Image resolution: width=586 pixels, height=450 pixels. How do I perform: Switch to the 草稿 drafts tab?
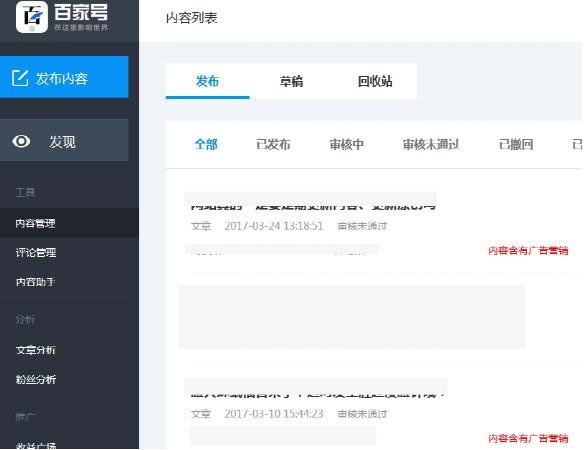tap(292, 81)
